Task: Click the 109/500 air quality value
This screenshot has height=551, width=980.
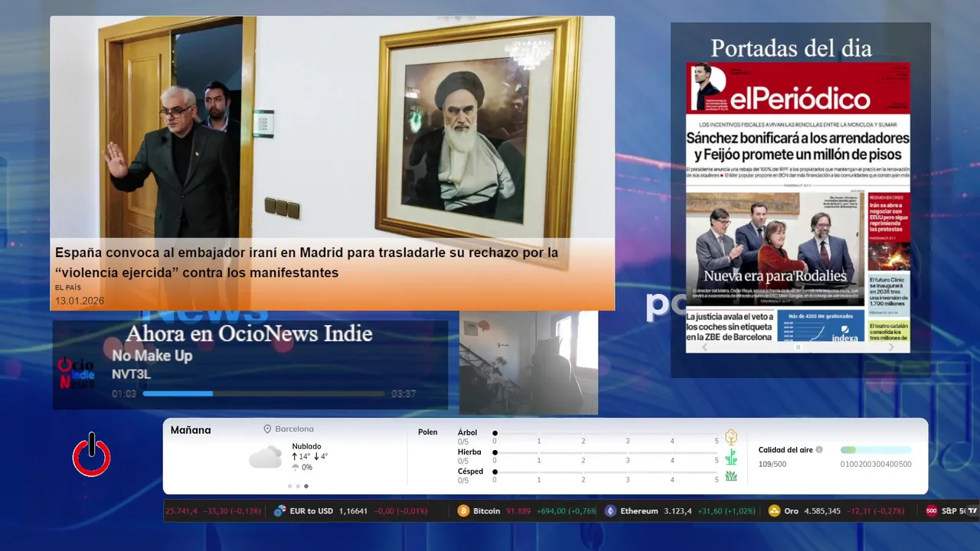Action: [772, 464]
